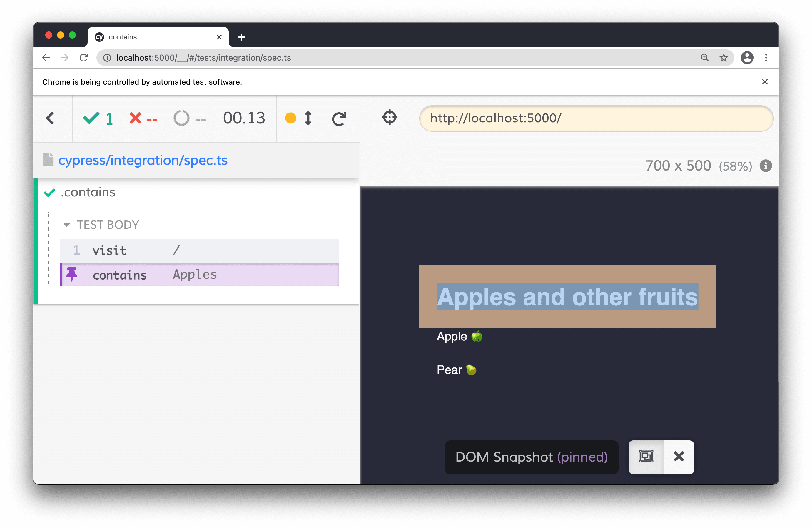Dismiss the automated test software banner
The height and width of the screenshot is (528, 812).
pos(765,82)
